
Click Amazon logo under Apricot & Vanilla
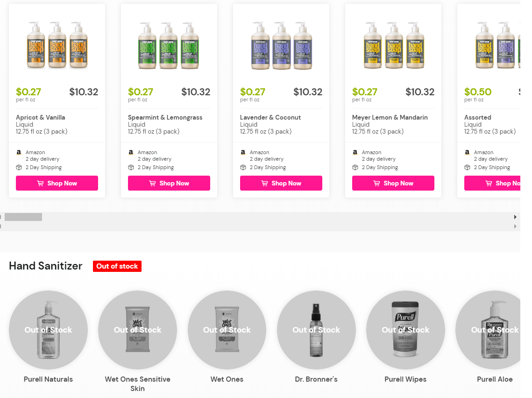pyautogui.click(x=19, y=152)
